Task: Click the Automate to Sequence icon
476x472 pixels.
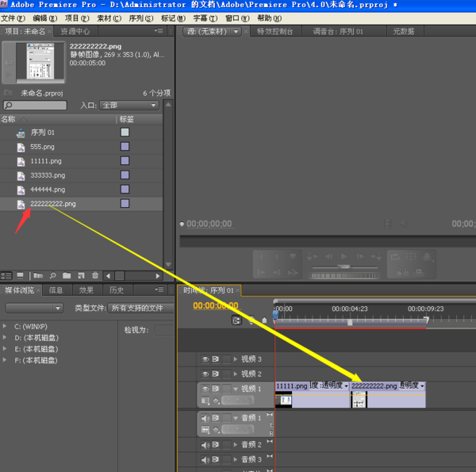Action: pyautogui.click(x=37, y=275)
